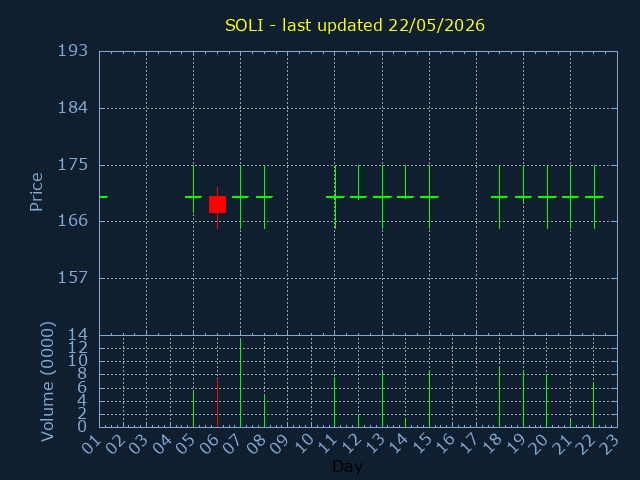Image resolution: width=640 pixels, height=480 pixels.
Task: Click day label 04 on x-axis
Action: coord(162,443)
